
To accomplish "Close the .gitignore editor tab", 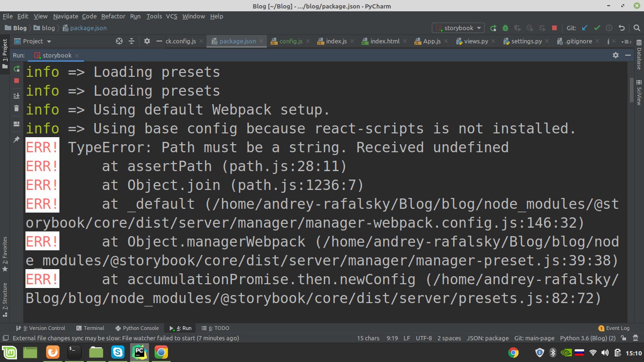I will pos(597,41).
